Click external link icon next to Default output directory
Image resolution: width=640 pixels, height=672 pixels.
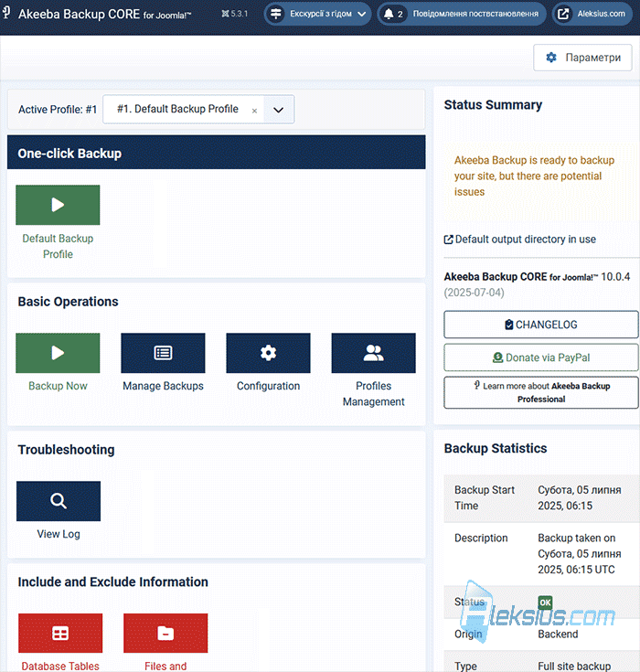448,240
